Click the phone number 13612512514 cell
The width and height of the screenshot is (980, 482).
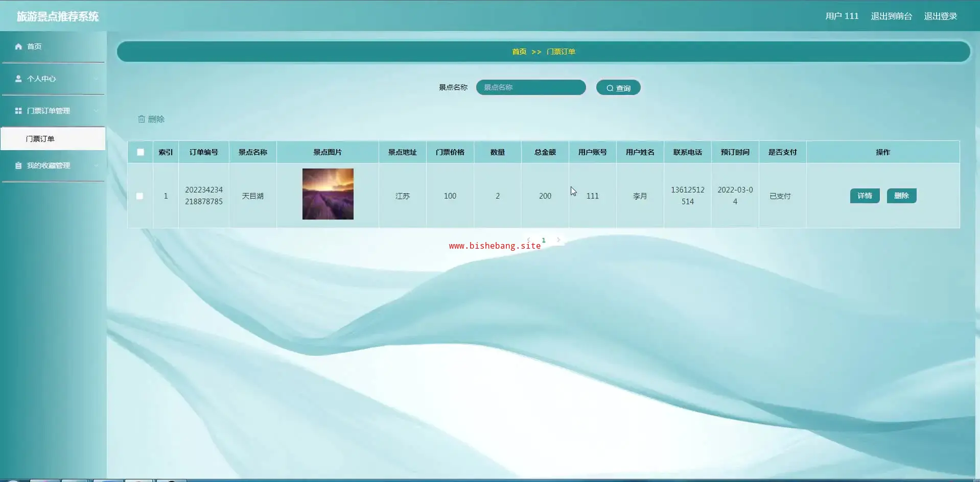688,196
